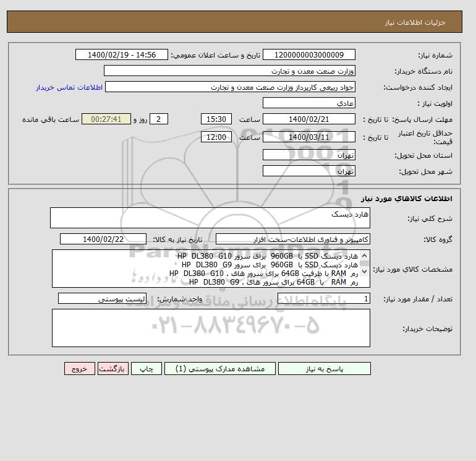Select the شماره نیاز number field
The height and width of the screenshot is (461, 476).
(x=308, y=54)
